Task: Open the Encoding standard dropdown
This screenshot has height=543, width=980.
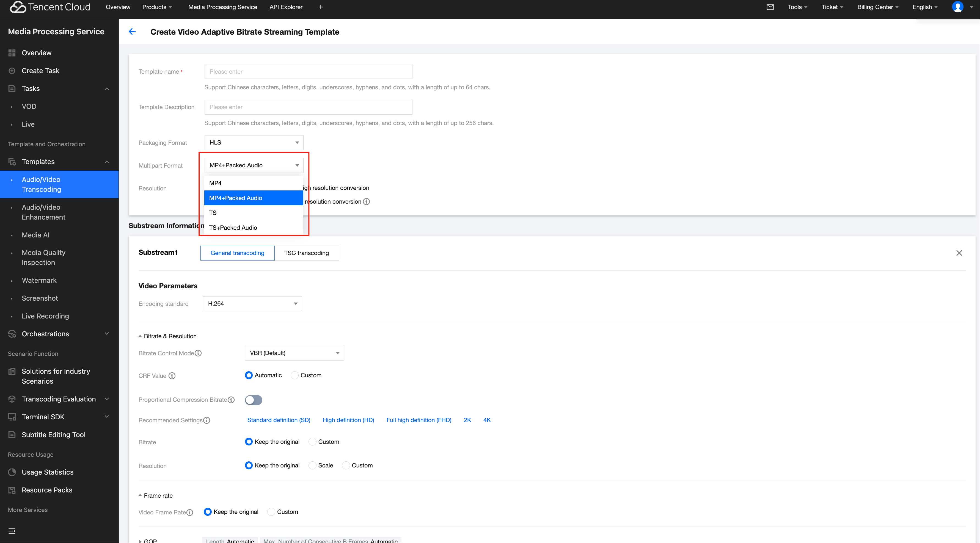Action: tap(252, 303)
